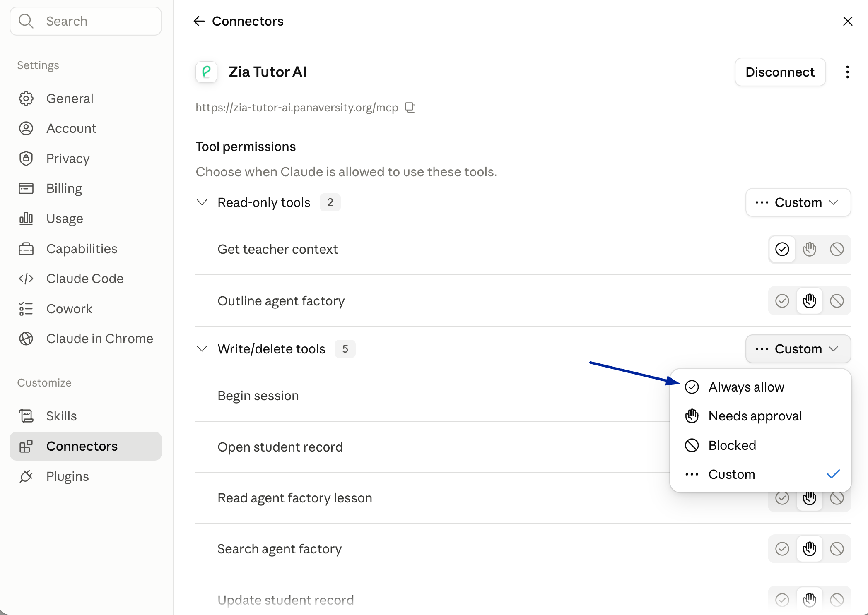Go to Claude in Chrome settings
This screenshot has height=615, width=868.
coord(86,339)
